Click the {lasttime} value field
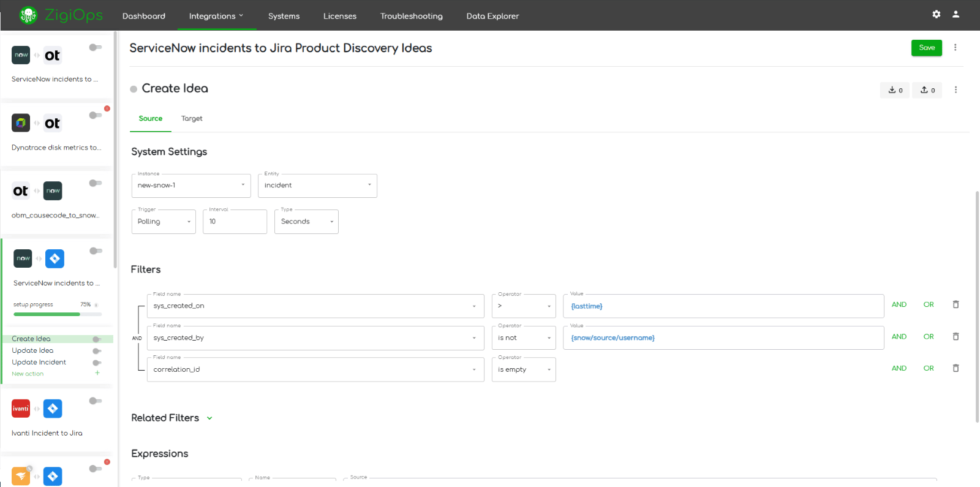The width and height of the screenshot is (980, 487). click(x=723, y=306)
